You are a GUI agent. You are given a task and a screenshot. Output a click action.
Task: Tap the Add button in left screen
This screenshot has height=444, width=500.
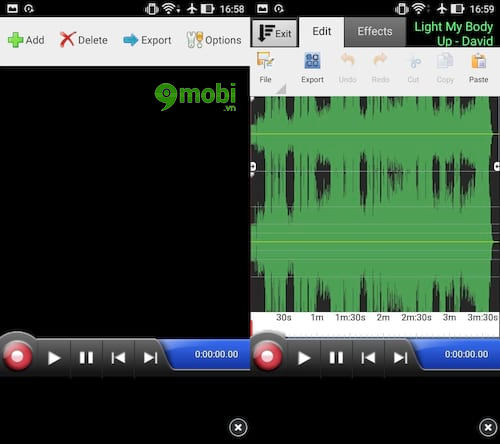pos(26,40)
